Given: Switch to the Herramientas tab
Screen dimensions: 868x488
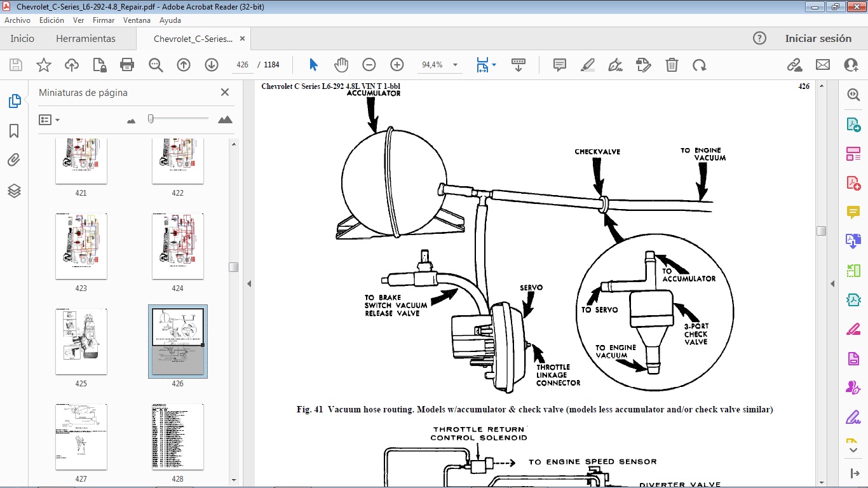Looking at the screenshot, I should pyautogui.click(x=86, y=39).
